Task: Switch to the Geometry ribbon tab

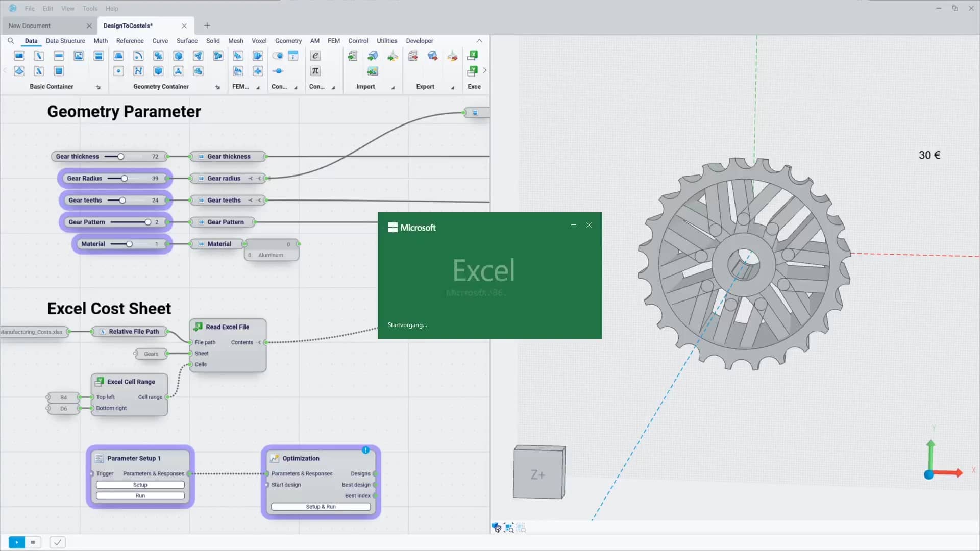Action: [288, 41]
